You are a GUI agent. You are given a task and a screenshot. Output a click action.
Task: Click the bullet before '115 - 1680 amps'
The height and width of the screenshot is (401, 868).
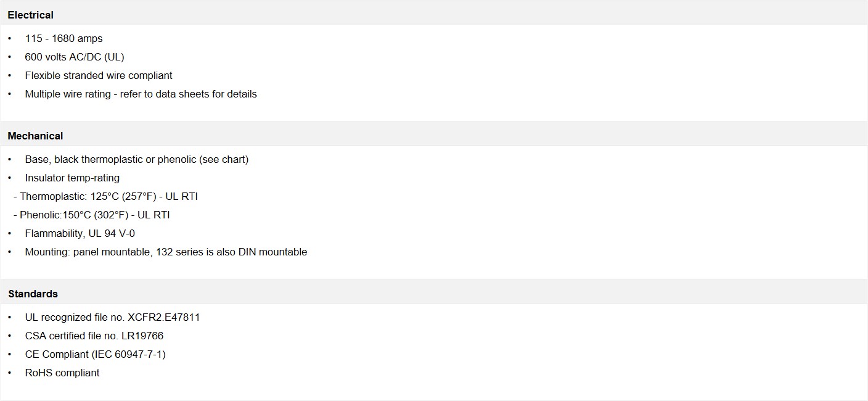(10, 38)
